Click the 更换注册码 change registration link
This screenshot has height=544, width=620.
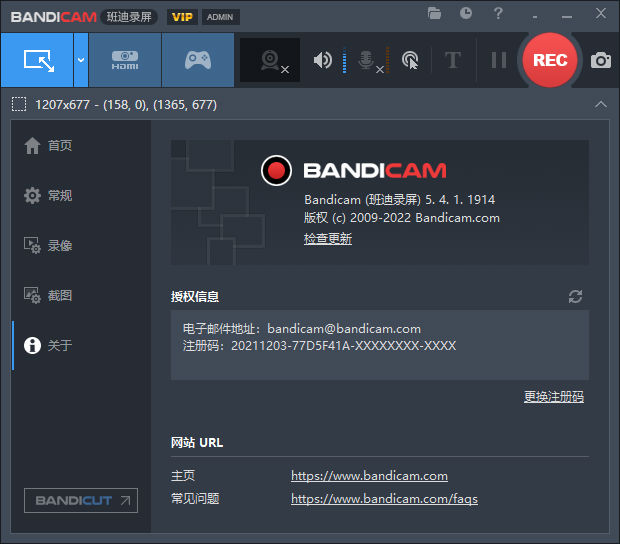pyautogui.click(x=554, y=397)
